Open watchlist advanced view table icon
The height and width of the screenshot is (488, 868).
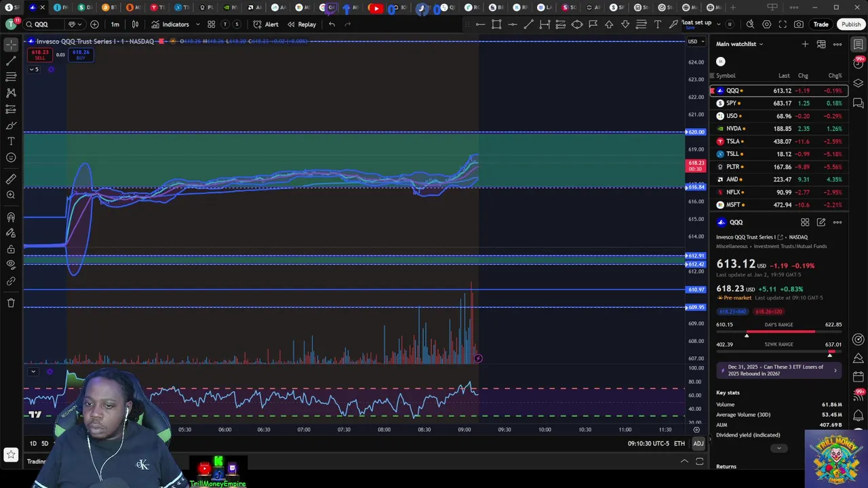click(821, 44)
